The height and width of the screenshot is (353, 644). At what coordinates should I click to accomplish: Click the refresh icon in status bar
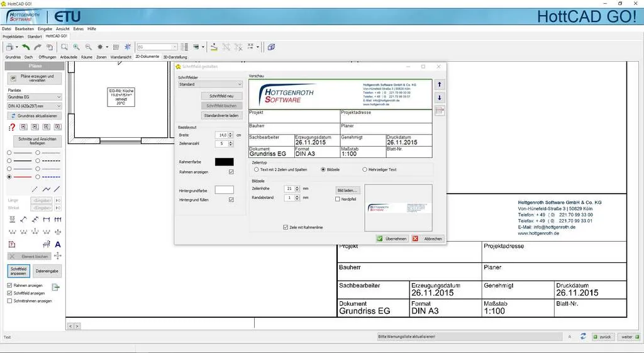click(583, 337)
